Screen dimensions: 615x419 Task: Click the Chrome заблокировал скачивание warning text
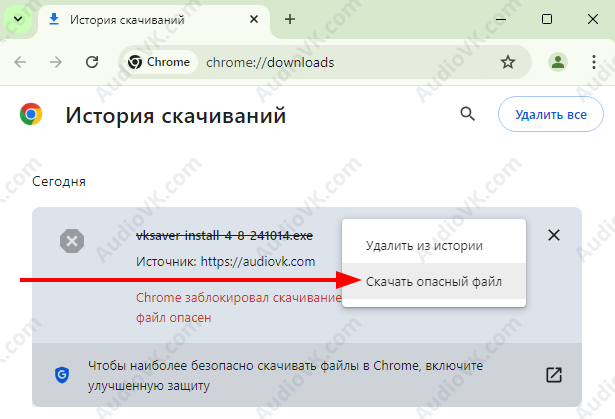[x=238, y=308]
